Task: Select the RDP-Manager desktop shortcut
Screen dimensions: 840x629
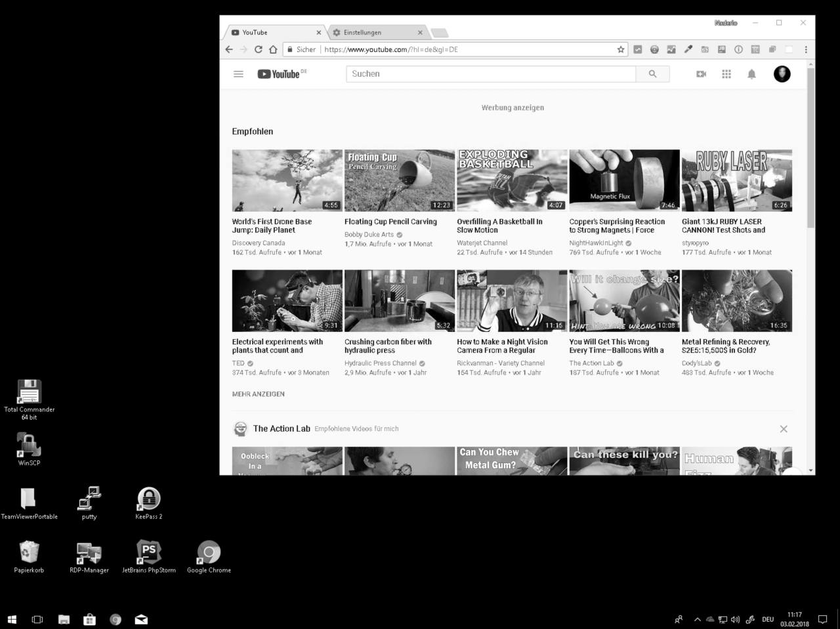Action: click(89, 557)
